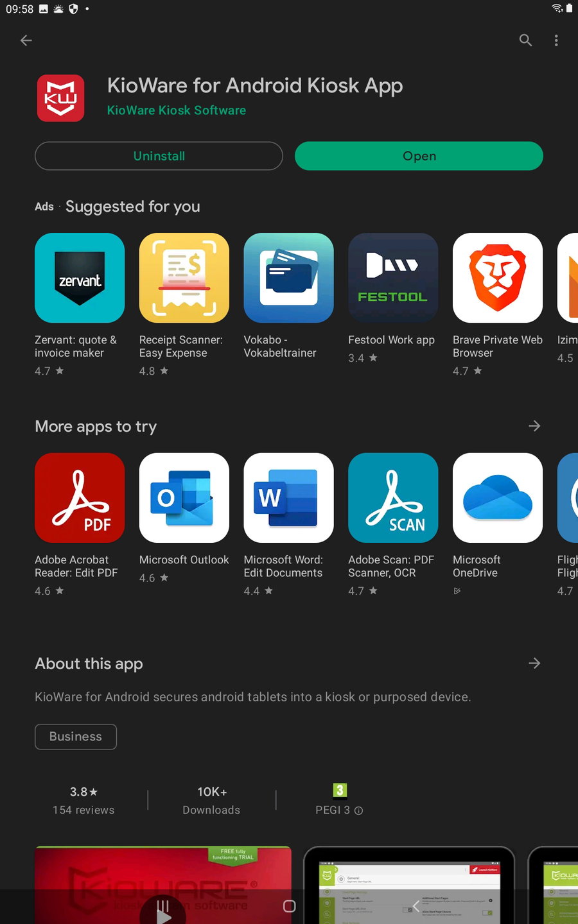Open the search magnifier icon
578x924 pixels.
click(525, 40)
